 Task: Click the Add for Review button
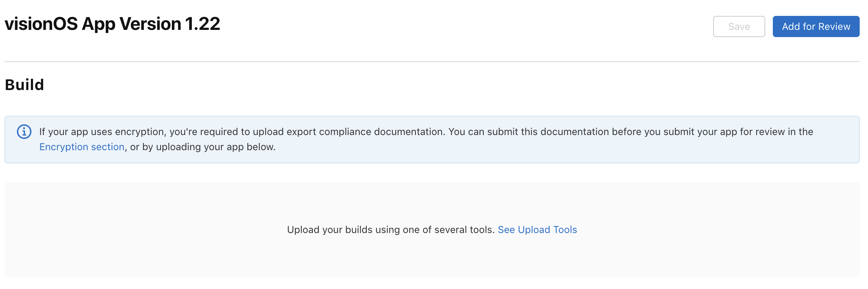pos(816,26)
